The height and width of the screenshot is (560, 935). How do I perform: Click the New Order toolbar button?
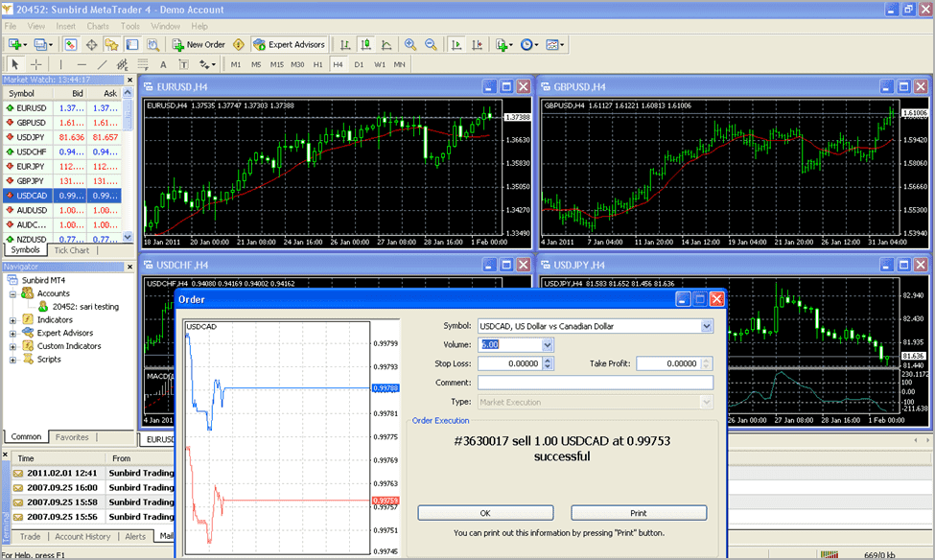tap(199, 44)
